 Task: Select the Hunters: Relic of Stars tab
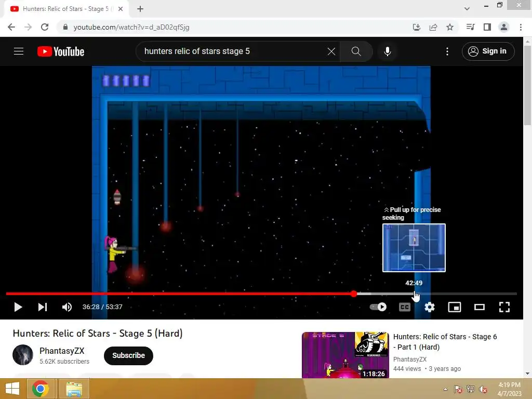click(x=66, y=9)
